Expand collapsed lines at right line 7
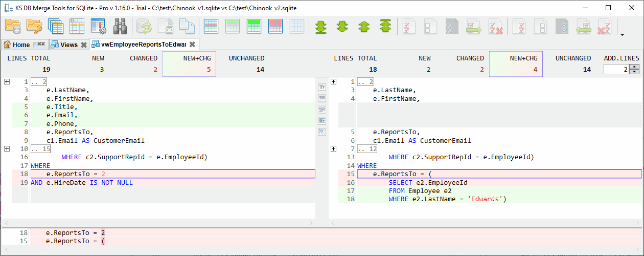The image size is (644, 256). [334, 149]
